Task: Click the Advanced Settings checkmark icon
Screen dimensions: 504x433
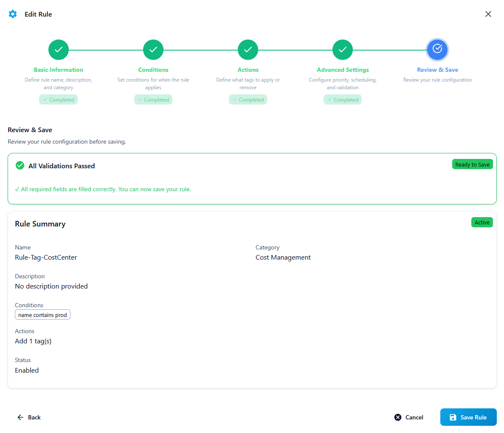Action: click(343, 49)
